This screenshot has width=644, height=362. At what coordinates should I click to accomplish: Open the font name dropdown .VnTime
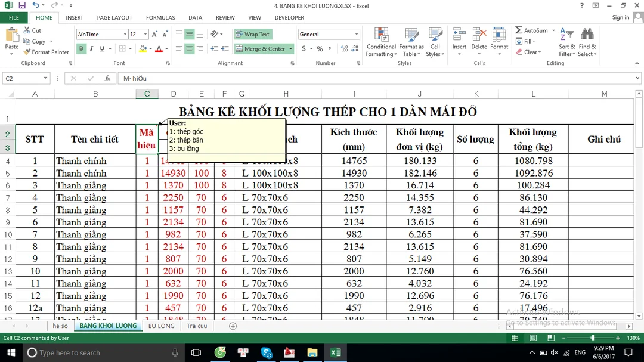coord(125,34)
